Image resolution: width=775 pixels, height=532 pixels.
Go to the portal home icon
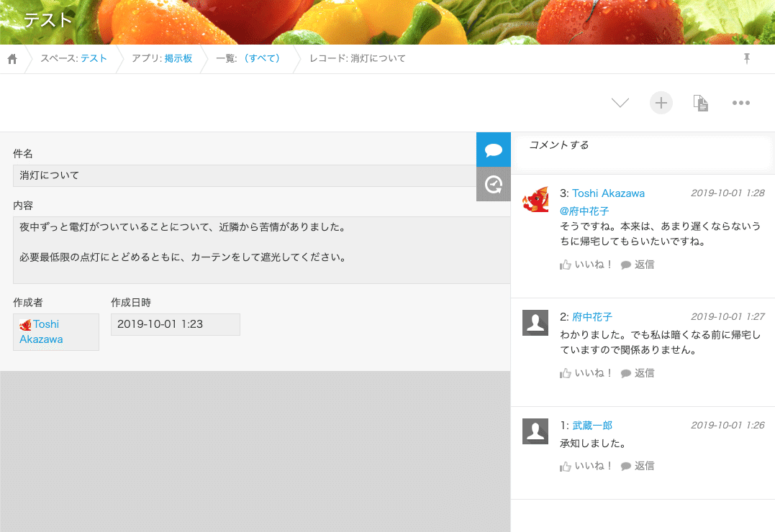(x=12, y=59)
